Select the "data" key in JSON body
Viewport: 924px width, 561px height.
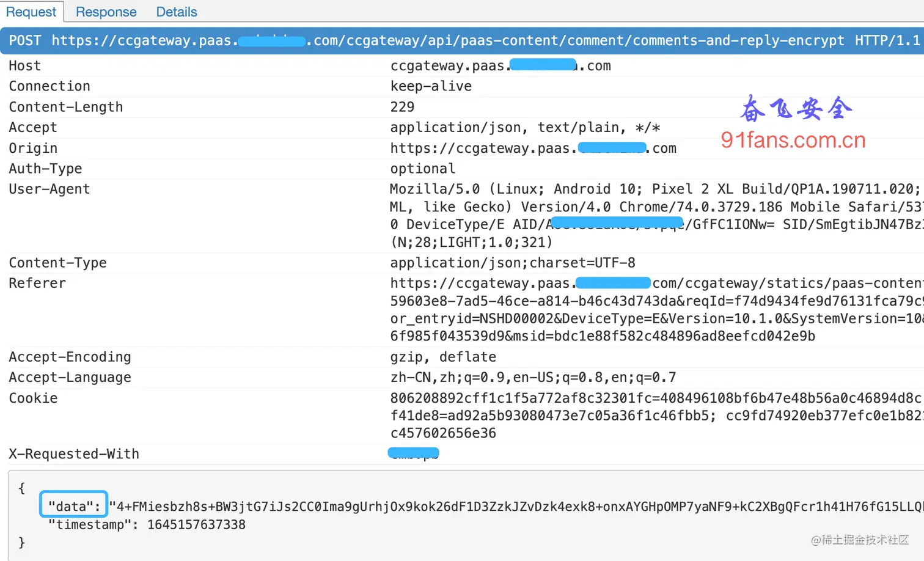pyautogui.click(x=74, y=506)
